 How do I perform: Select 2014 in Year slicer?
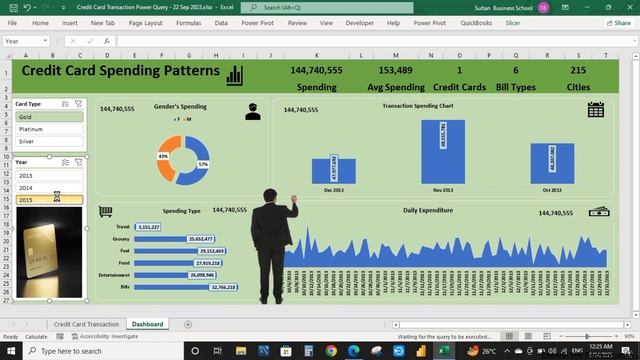(x=49, y=188)
